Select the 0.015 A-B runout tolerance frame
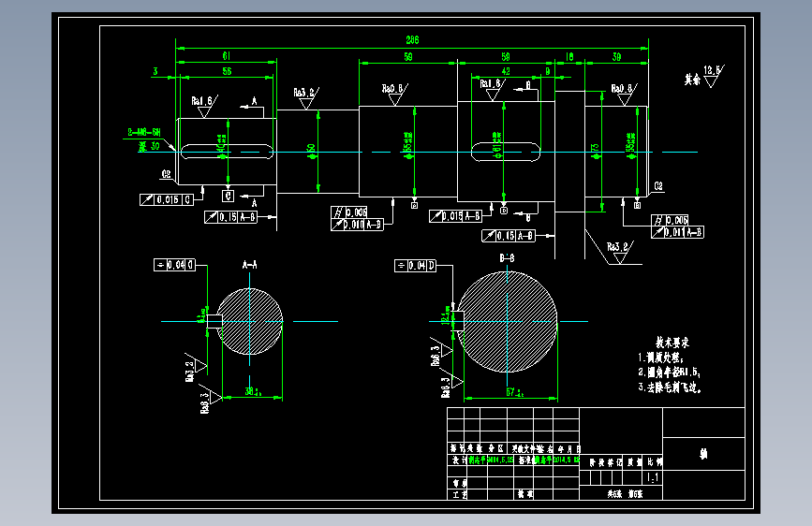The height and width of the screenshot is (526, 812). pyautogui.click(x=456, y=216)
